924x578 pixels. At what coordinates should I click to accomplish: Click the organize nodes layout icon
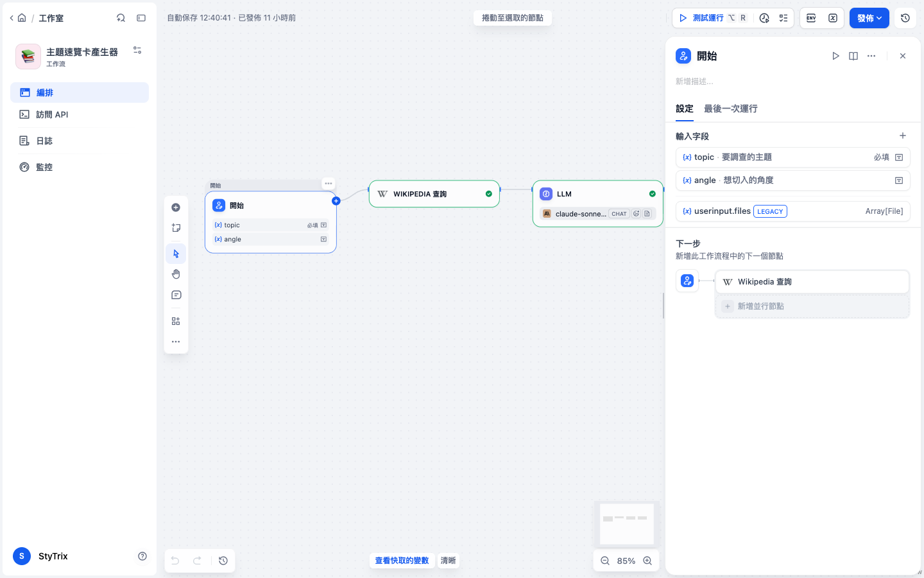coord(176,321)
